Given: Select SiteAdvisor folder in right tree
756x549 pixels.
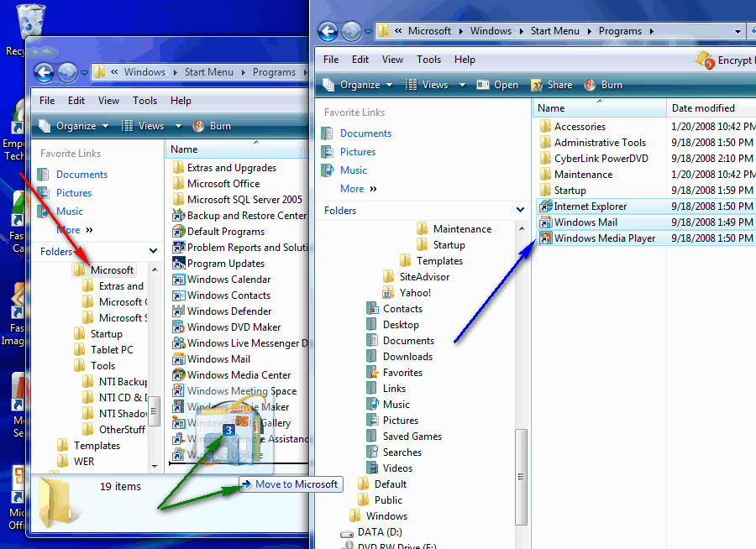Looking at the screenshot, I should [417, 277].
